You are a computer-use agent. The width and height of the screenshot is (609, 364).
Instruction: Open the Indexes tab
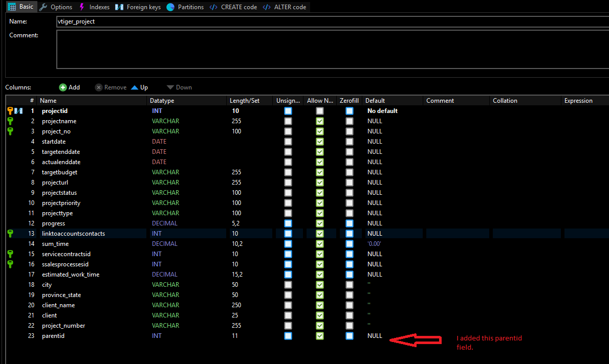94,7
